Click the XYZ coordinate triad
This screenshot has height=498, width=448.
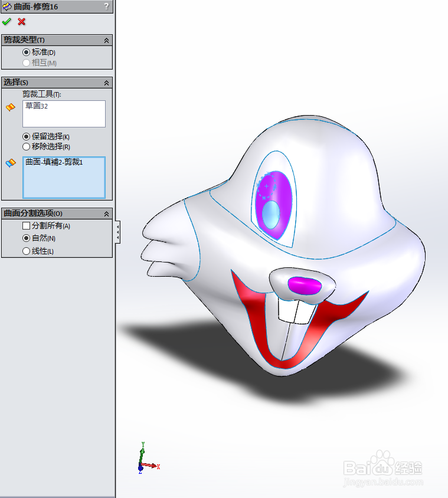pyautogui.click(x=148, y=458)
